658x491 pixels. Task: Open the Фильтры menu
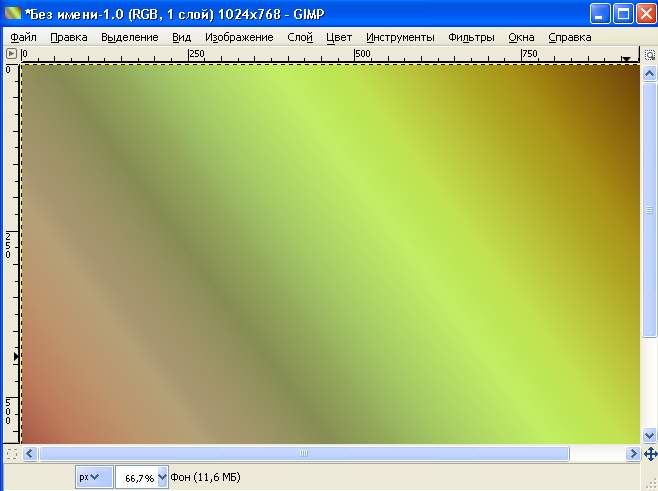tap(471, 37)
